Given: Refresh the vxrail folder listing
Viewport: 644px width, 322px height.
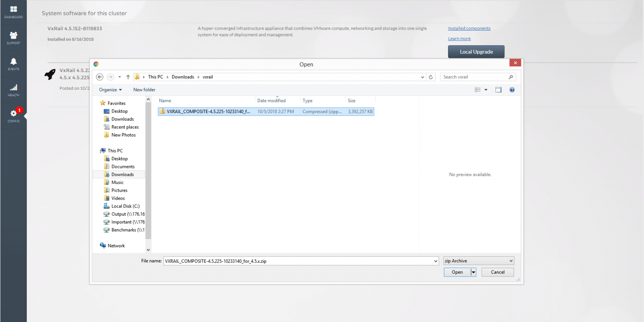Looking at the screenshot, I should pos(431,77).
